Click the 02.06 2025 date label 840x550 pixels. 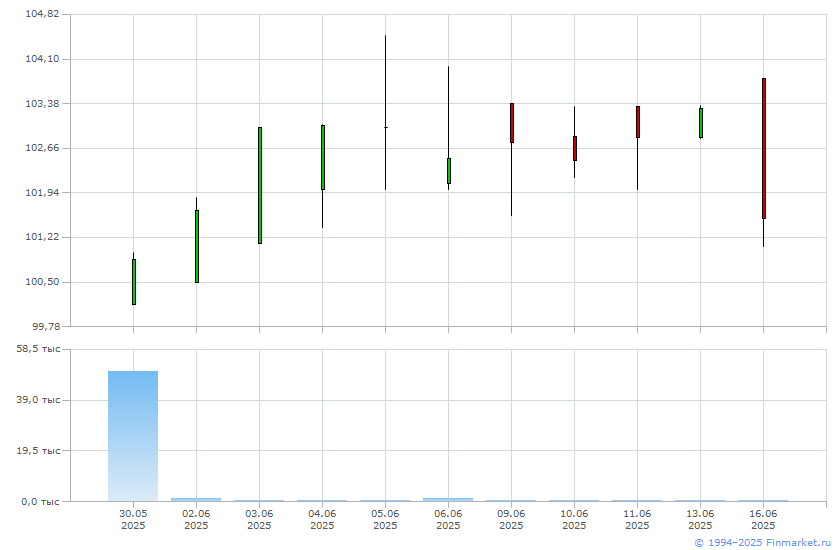[x=196, y=519]
